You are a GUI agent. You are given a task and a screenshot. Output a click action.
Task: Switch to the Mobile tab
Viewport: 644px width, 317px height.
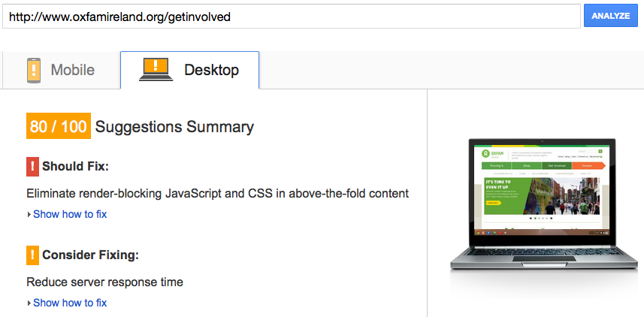point(62,71)
